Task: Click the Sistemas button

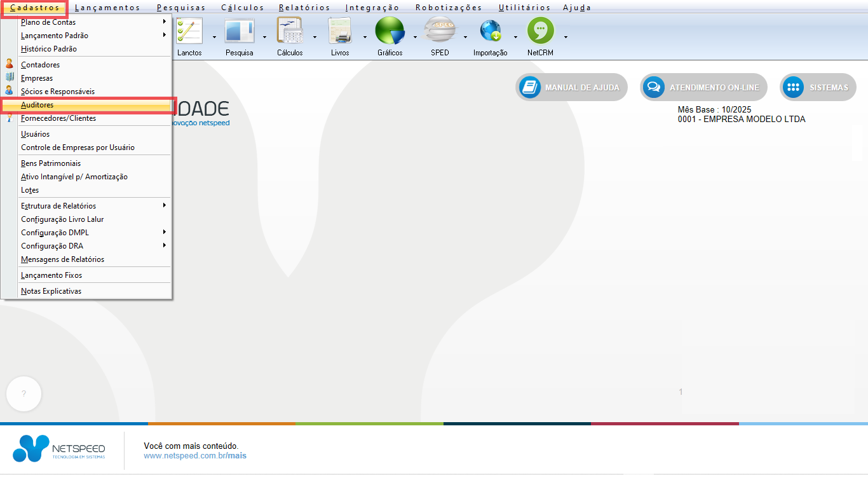Action: tap(818, 88)
